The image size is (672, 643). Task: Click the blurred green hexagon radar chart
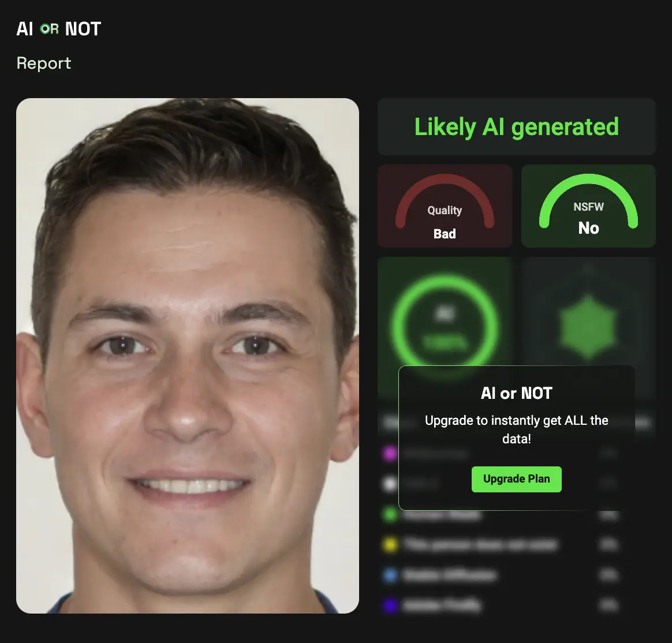click(588, 327)
